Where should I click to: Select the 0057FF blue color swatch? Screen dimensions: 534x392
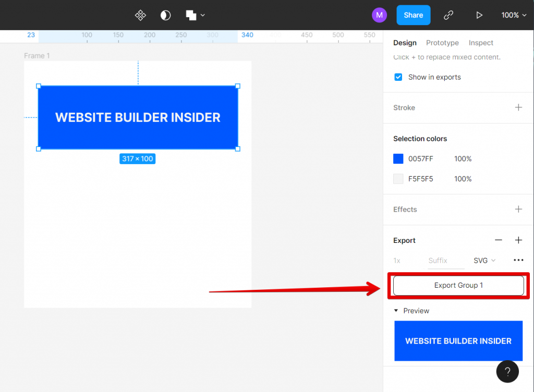[x=398, y=158]
